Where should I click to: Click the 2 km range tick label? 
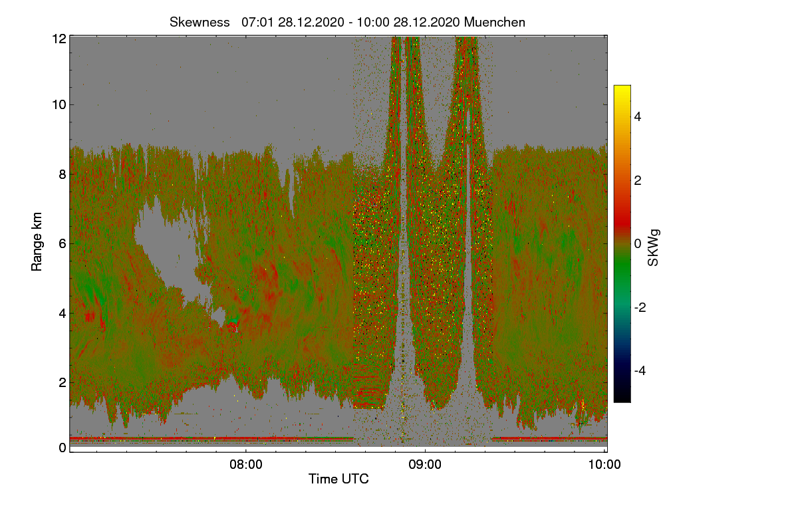click(62, 382)
